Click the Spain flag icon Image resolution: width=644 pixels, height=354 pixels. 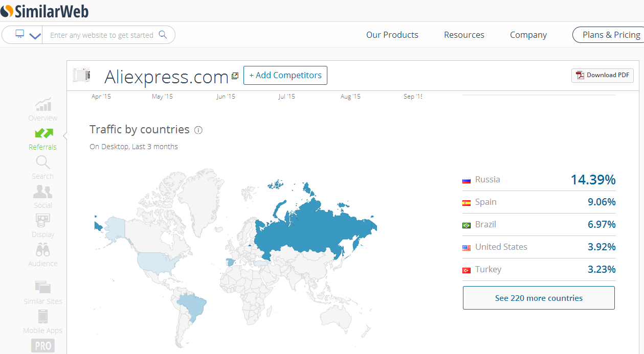[x=467, y=203]
